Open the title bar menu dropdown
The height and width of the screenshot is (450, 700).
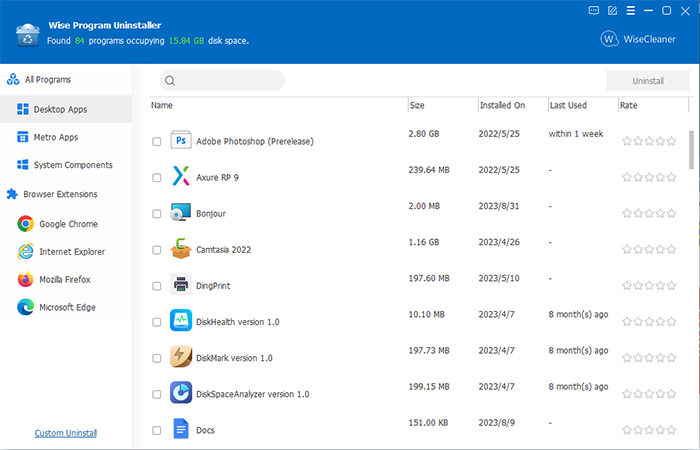tap(631, 11)
